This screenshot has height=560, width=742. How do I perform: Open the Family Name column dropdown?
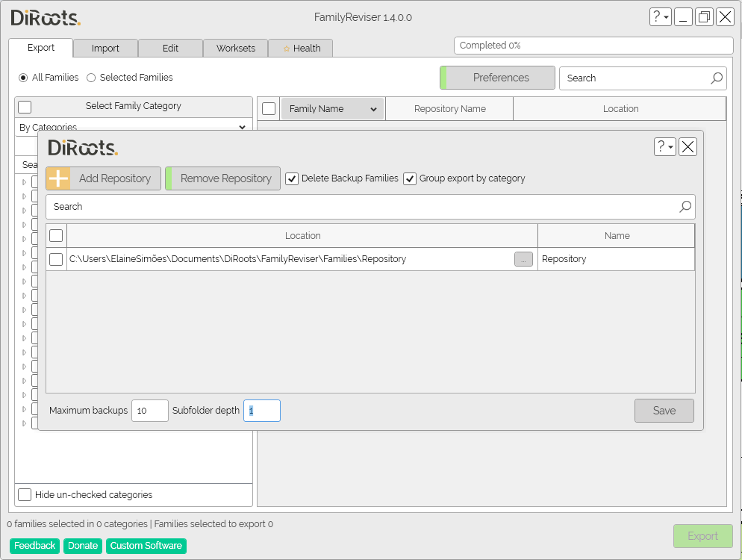374,108
